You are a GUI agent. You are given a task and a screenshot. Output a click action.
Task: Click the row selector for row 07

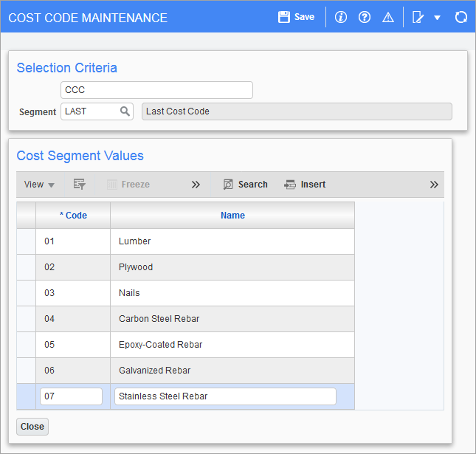pos(26,396)
